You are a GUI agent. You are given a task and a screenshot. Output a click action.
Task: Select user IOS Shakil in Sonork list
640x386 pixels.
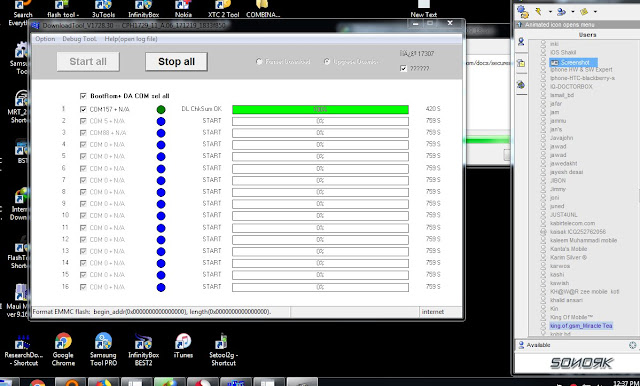[563, 52]
